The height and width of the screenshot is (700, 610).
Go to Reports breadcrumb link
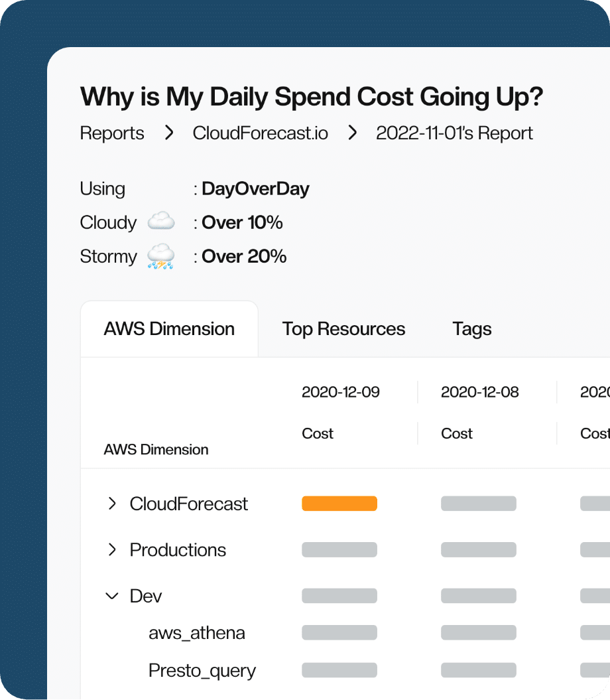click(x=112, y=133)
